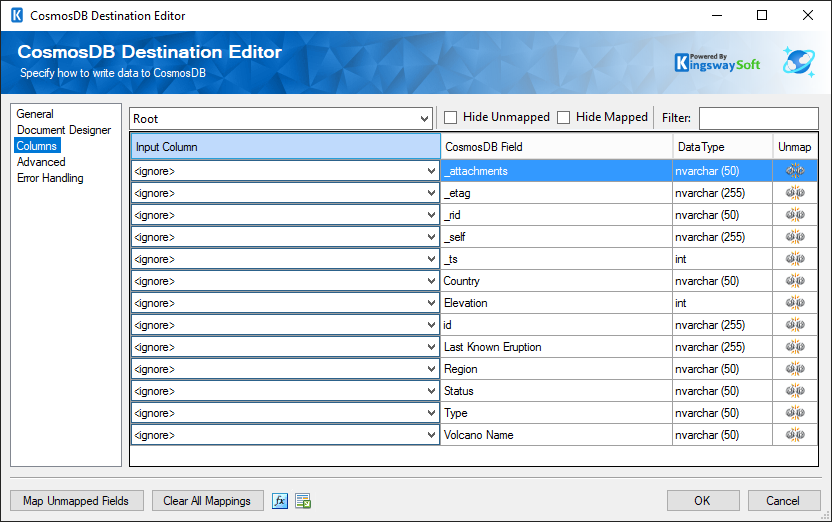
Task: Focus the Filter text box
Action: 758,118
